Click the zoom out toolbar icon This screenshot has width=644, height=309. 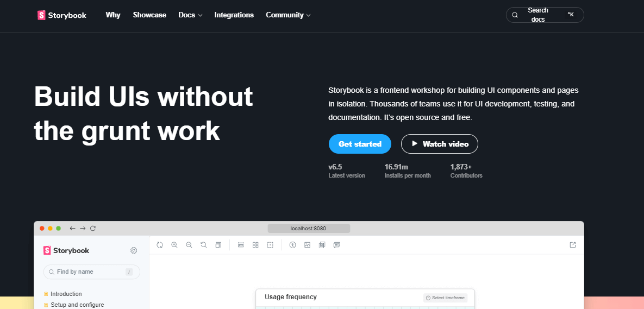[x=189, y=245]
